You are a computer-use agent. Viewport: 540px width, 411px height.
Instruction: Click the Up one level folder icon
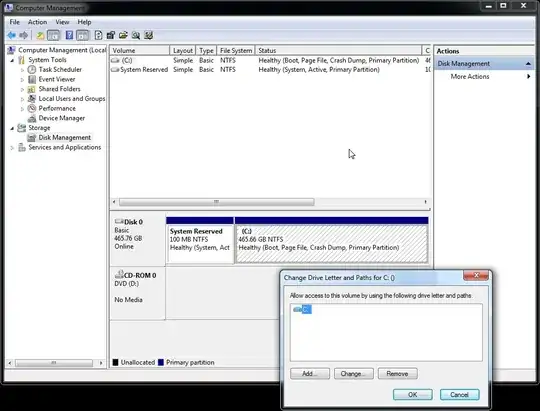click(41, 35)
